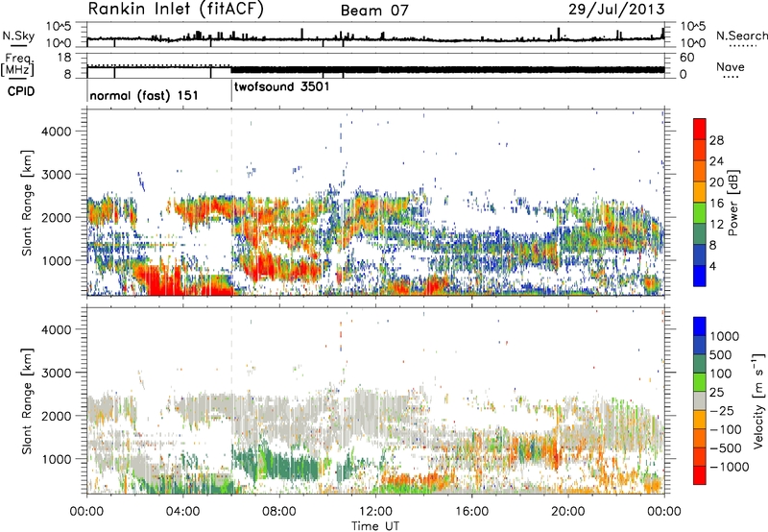Click the thick frequency band in Freq panel

coord(447,69)
